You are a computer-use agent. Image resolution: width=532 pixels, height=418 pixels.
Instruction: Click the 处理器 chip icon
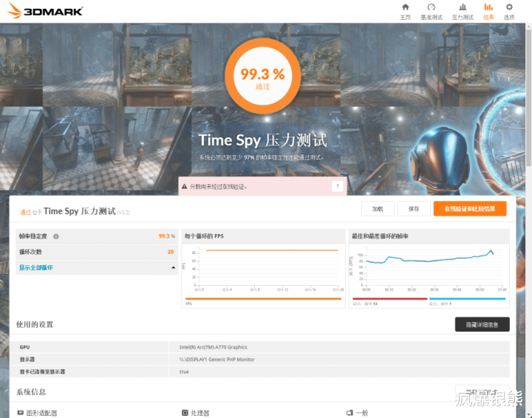coord(185,413)
